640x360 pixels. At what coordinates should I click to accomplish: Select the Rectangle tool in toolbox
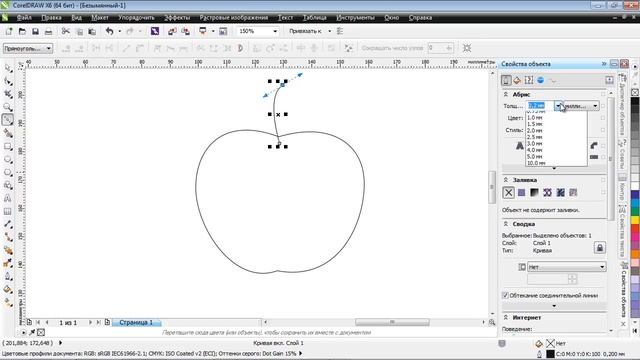coord(8,146)
